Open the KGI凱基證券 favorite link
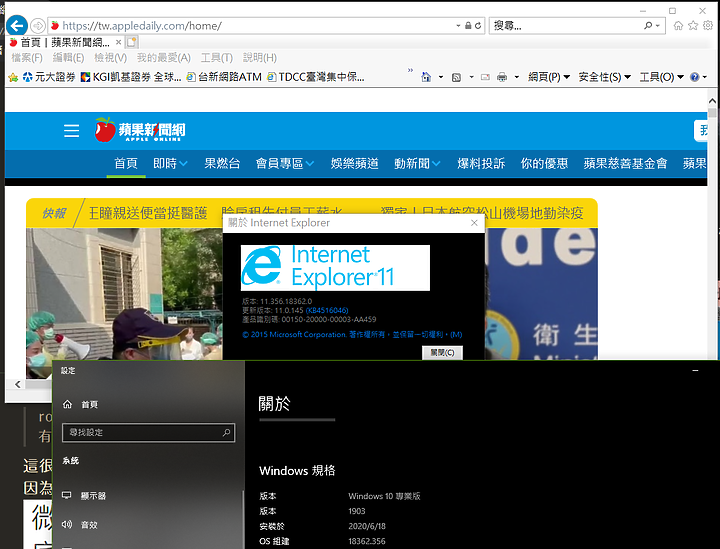720x549 pixels. (131, 77)
